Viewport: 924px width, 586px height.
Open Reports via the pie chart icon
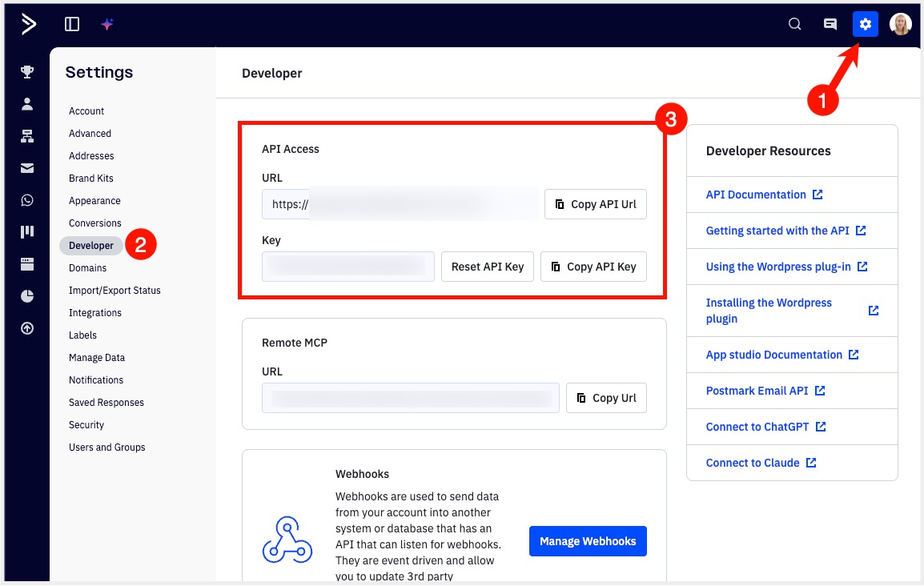pos(27,296)
